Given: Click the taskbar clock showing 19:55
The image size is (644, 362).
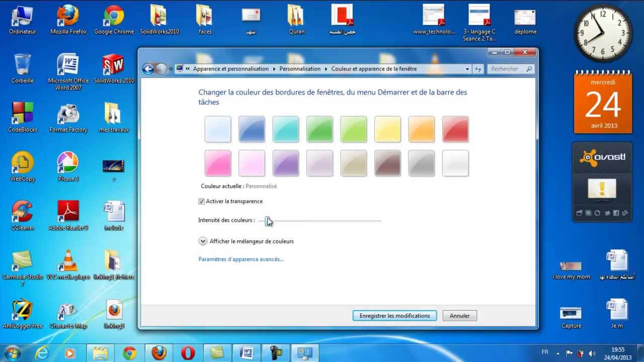Looking at the screenshot, I should point(618,353).
